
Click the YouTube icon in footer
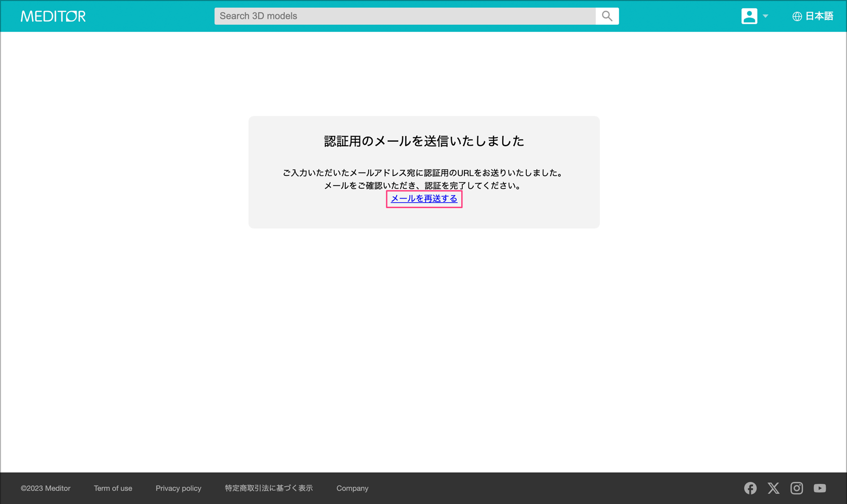coord(820,488)
